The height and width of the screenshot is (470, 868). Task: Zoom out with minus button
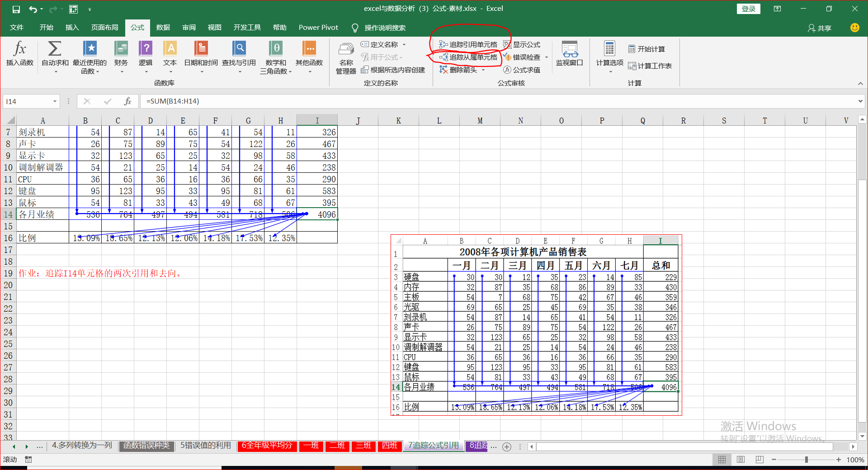(774, 460)
